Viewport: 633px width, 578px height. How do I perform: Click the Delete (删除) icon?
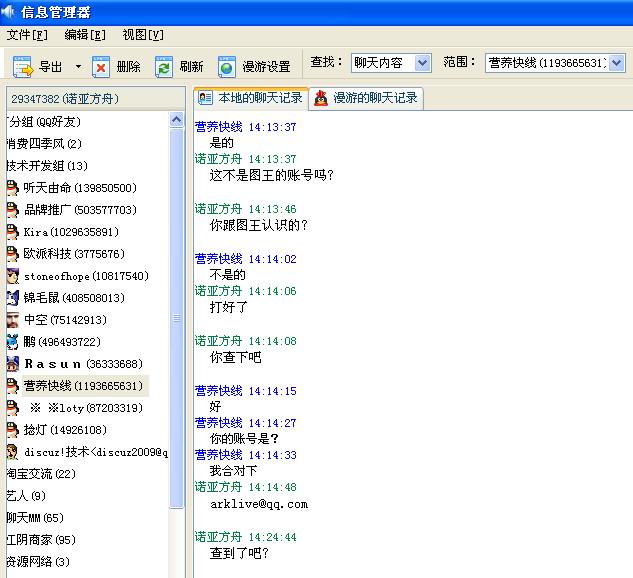click(101, 67)
